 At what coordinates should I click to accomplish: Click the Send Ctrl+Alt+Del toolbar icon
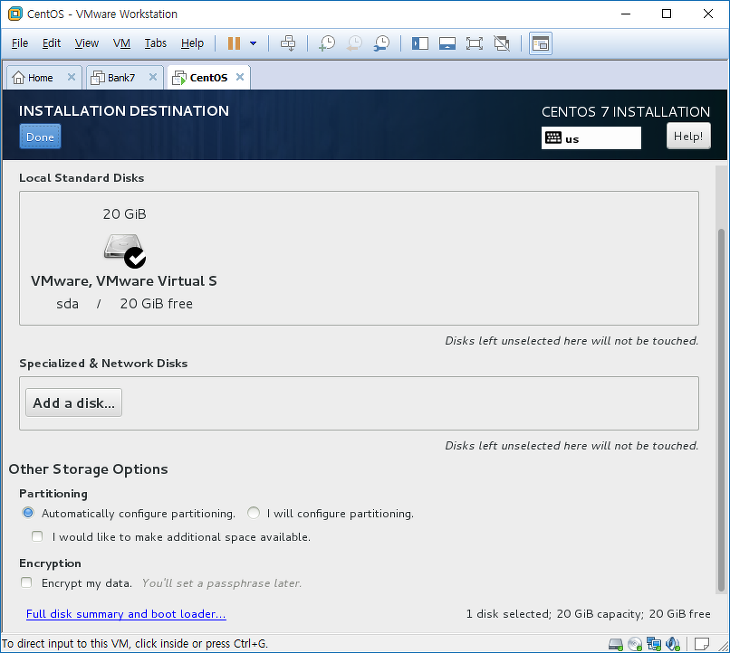coord(288,43)
